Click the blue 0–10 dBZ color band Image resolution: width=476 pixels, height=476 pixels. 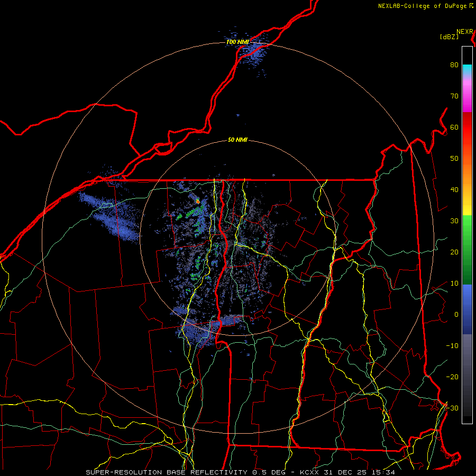tap(467, 299)
